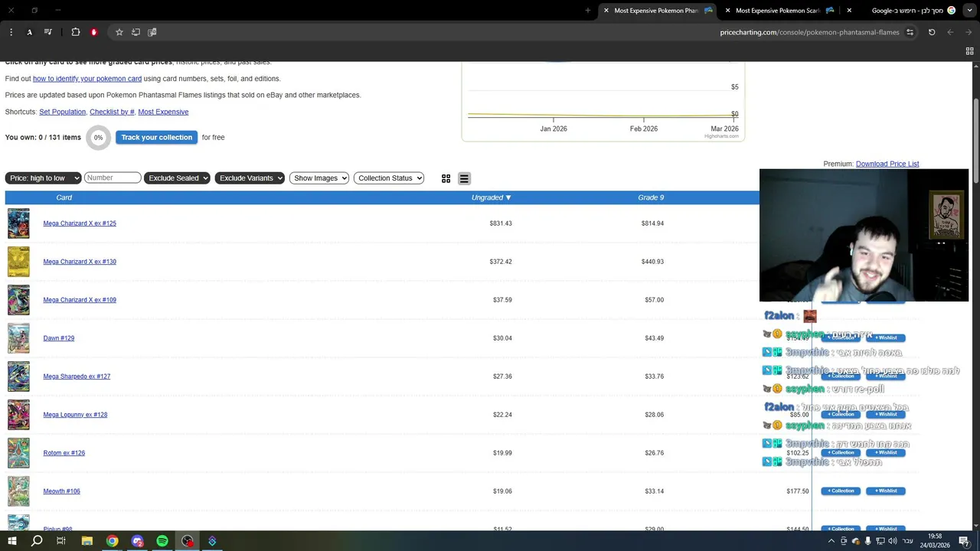Add Meowth #106 to Collection
This screenshot has width=980, height=551.
(x=841, y=491)
